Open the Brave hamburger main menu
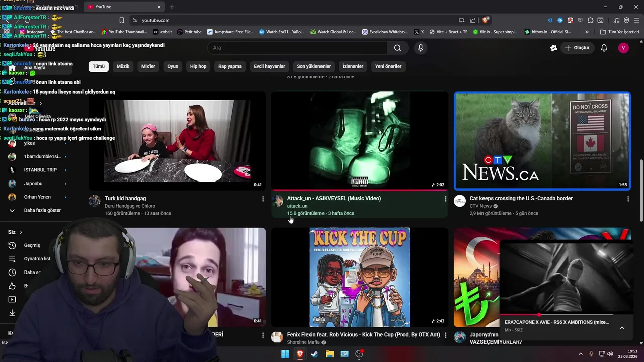This screenshot has height=362, width=644. 636,20
